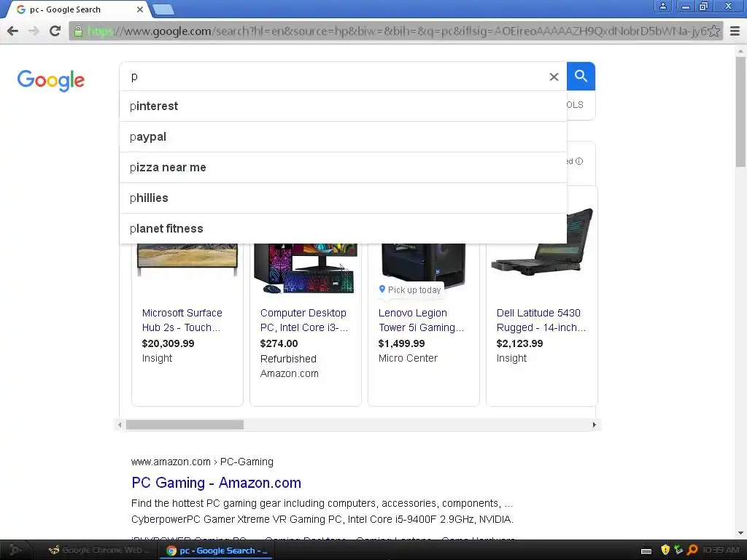Viewport: 747px width, 560px height.
Task: Click the carousel scroll left arrow
Action: tap(120, 425)
